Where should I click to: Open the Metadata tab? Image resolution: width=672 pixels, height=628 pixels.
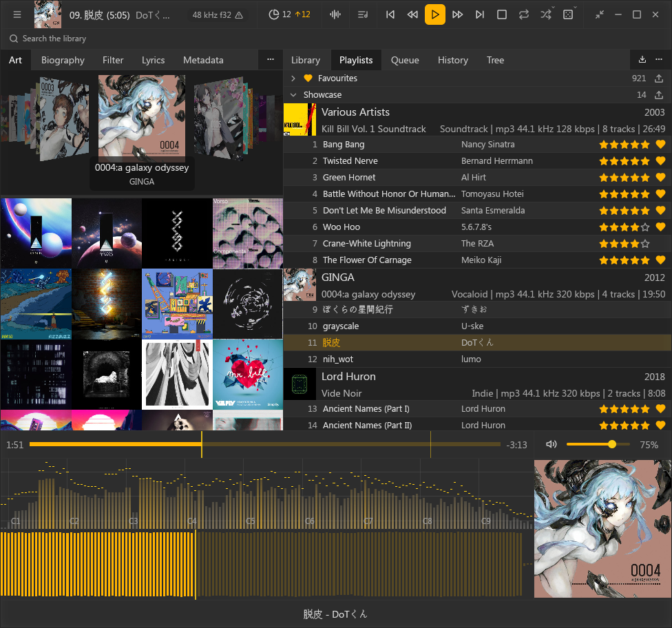[203, 60]
